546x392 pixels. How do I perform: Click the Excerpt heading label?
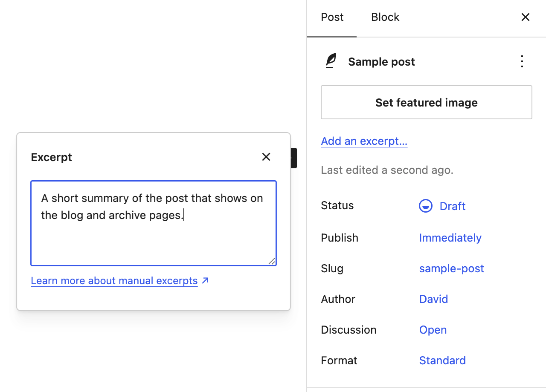52,157
